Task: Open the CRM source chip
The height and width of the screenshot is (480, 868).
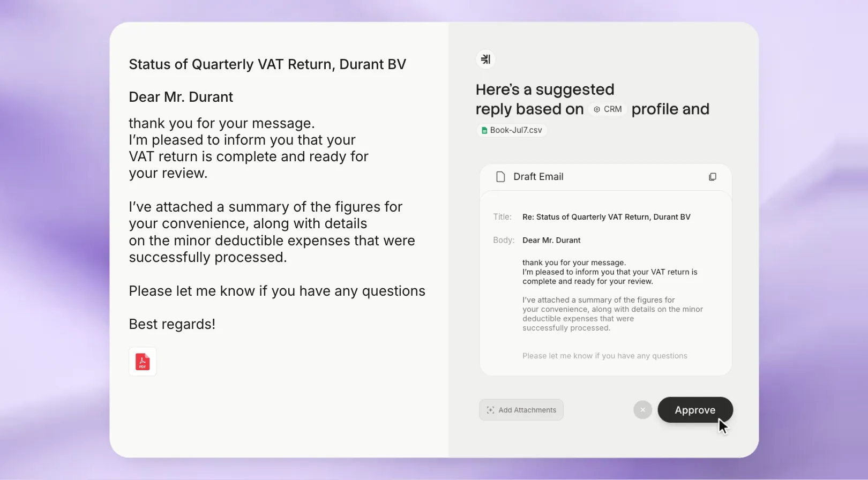Action: pos(608,109)
